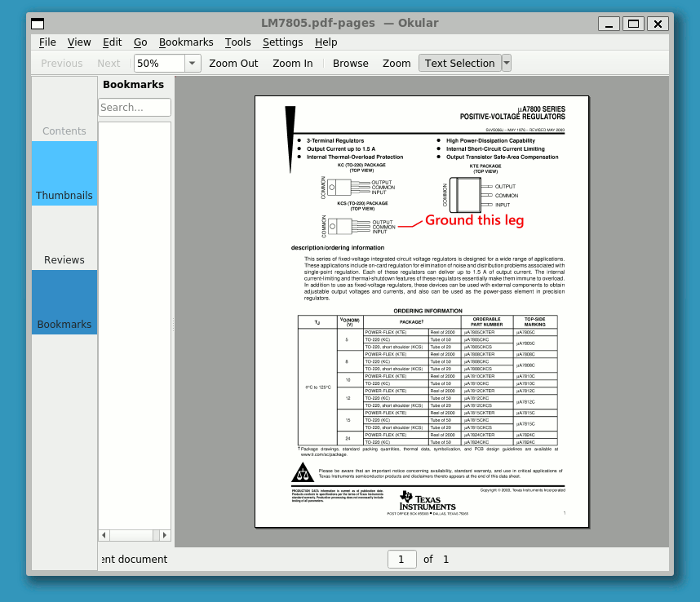Click the warning scales triangle icon on page
The height and width of the screenshot is (602, 700).
pos(303,472)
